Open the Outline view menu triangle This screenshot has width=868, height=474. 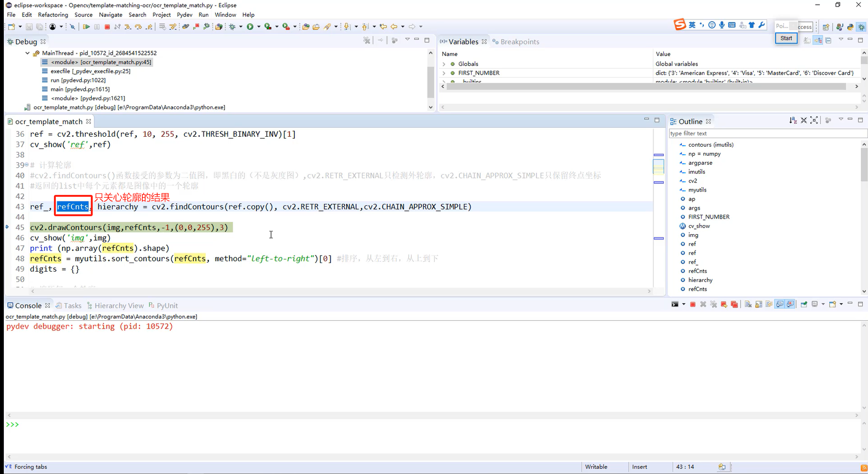point(841,119)
